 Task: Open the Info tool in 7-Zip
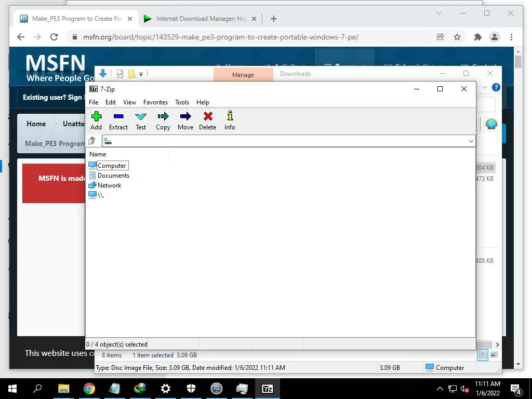[x=230, y=121]
